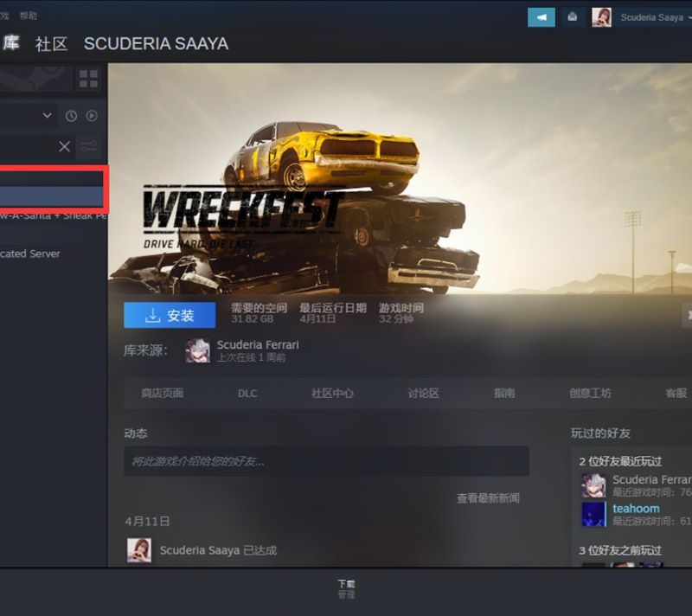Image resolution: width=692 pixels, height=616 pixels.
Task: Select the 'cated Server' entry in the sidebar
Action: (30, 253)
